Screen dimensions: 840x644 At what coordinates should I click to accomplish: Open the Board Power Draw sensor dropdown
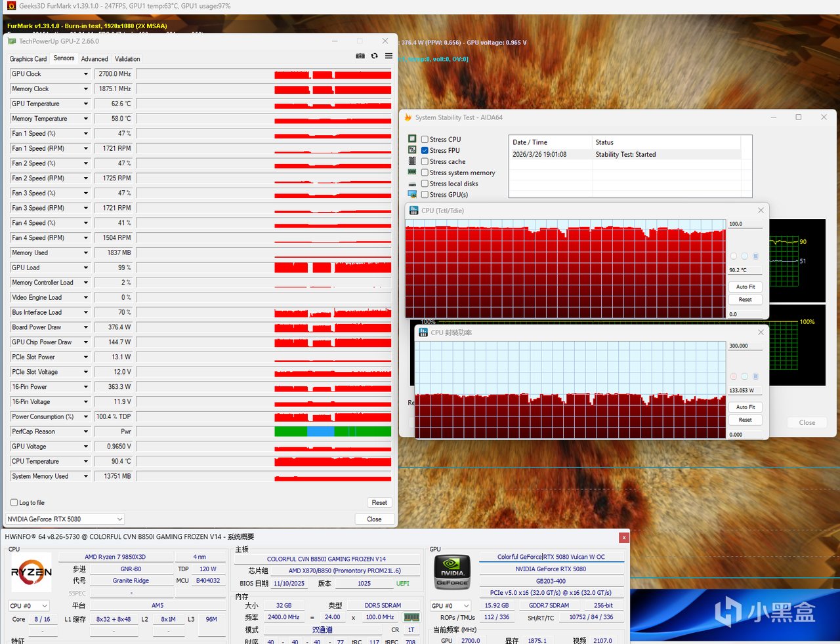tap(85, 327)
